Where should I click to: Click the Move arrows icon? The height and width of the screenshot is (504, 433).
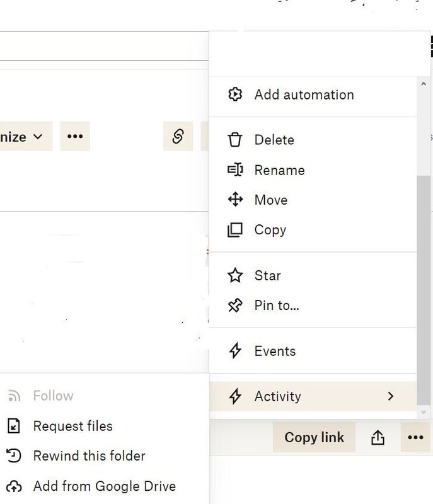235,200
